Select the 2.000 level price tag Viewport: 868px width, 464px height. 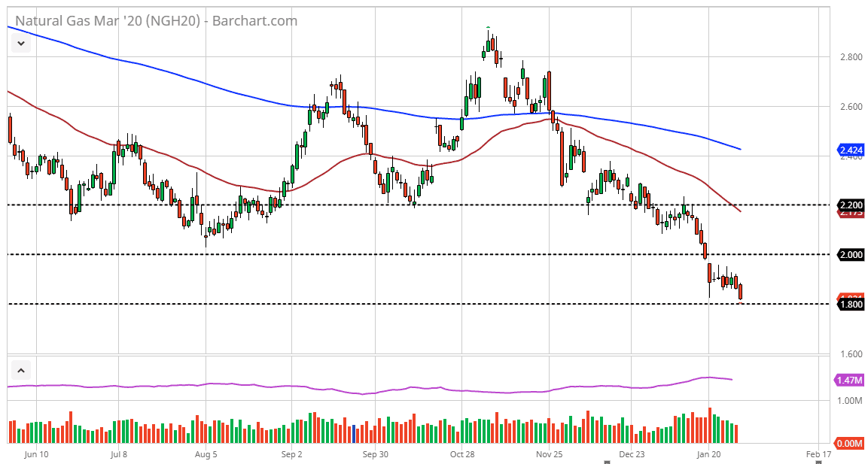click(850, 254)
